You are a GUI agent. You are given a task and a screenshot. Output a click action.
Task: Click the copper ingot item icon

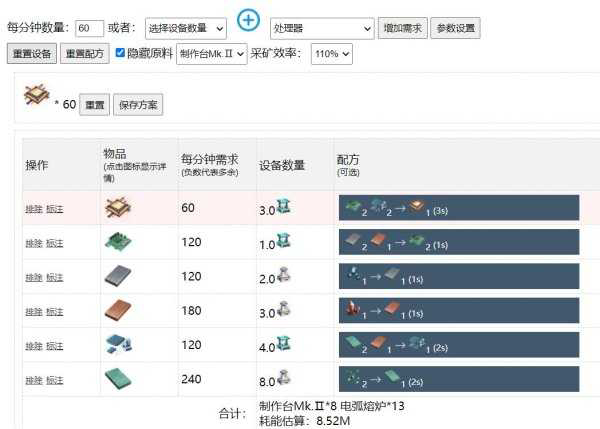119,311
